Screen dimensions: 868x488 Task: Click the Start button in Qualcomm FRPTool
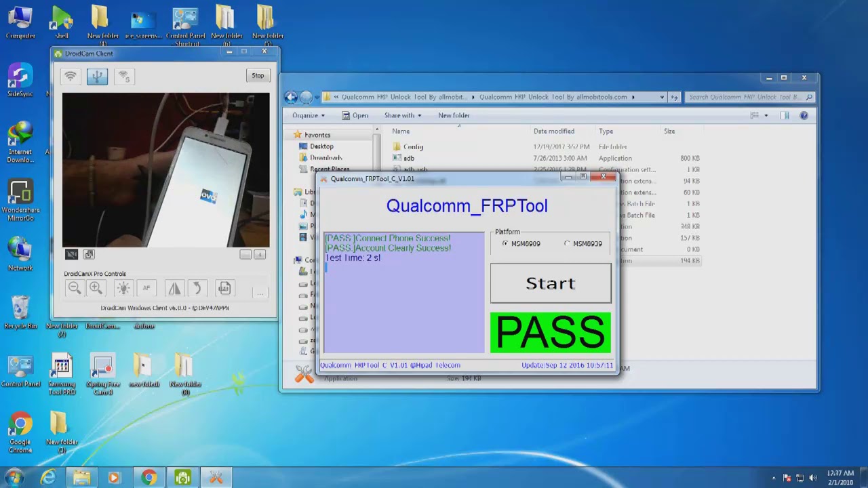[551, 283]
